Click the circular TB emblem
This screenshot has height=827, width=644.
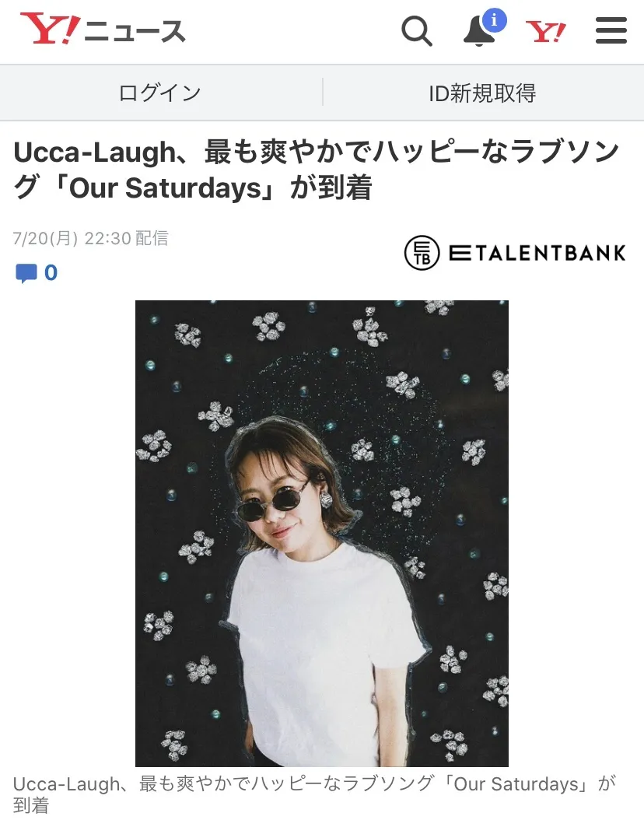pyautogui.click(x=422, y=253)
